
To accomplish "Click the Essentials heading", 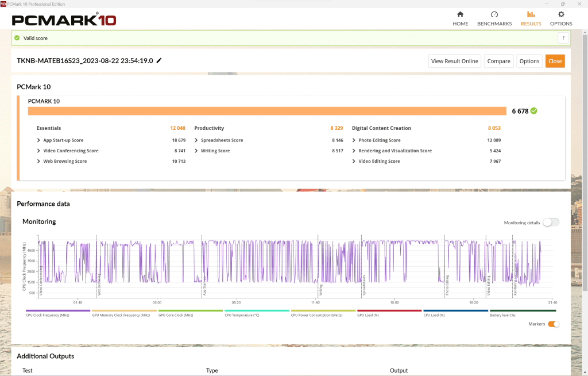I will 49,128.
